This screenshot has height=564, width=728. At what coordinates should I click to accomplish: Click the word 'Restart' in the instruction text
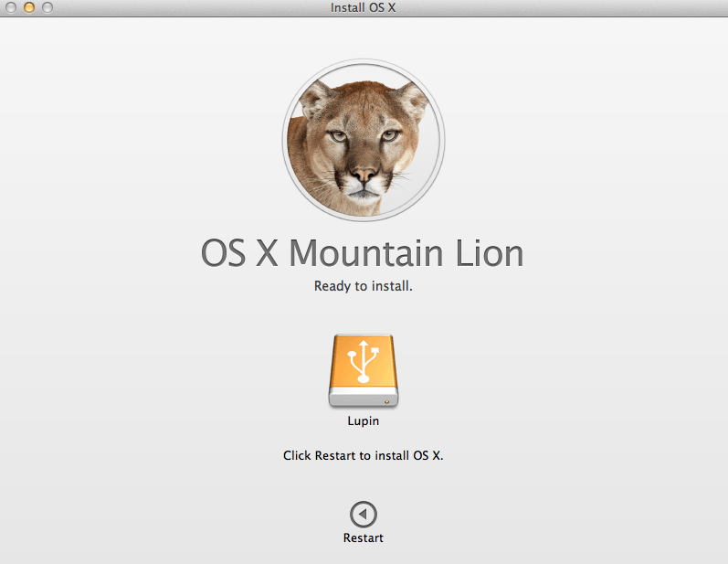334,455
